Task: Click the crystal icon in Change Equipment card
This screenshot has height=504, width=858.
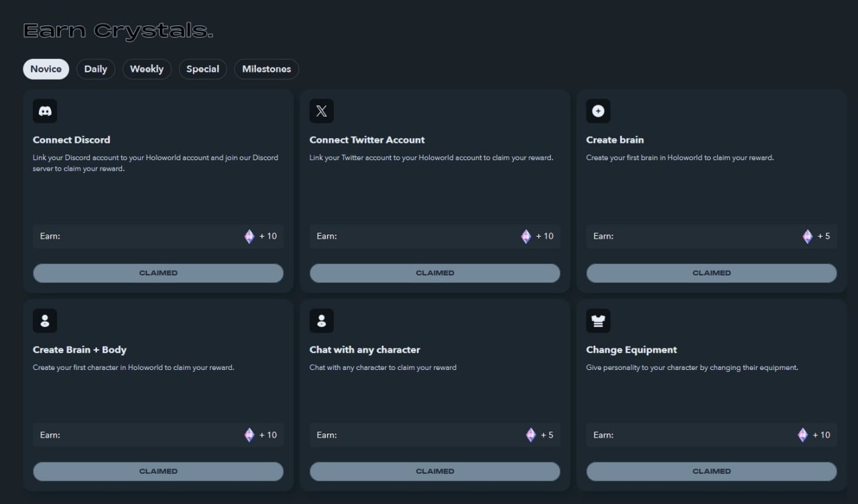Action: click(x=803, y=435)
